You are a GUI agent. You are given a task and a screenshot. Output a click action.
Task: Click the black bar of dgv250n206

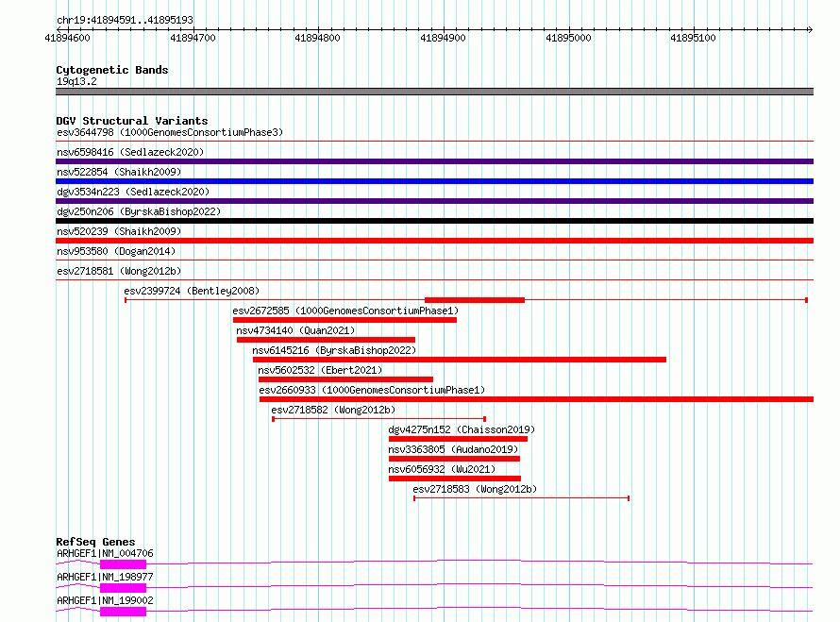coord(434,221)
